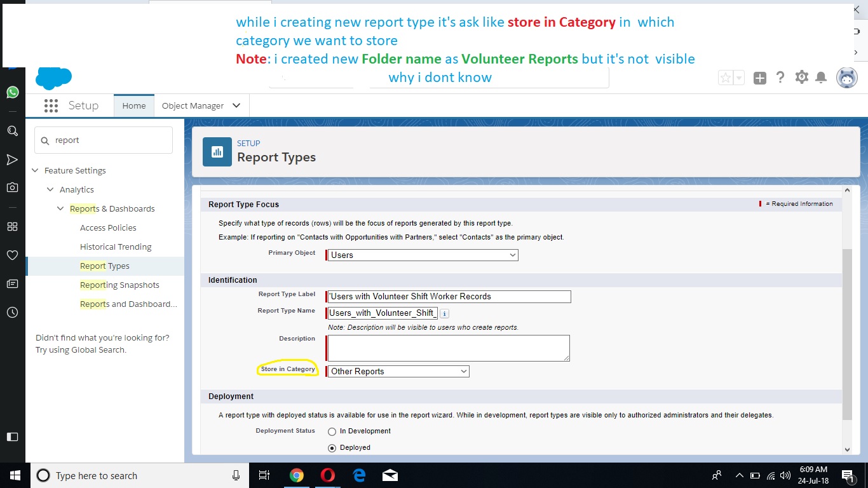Go to Access Policies in sidebar
868x488 pixels.
pos(108,227)
